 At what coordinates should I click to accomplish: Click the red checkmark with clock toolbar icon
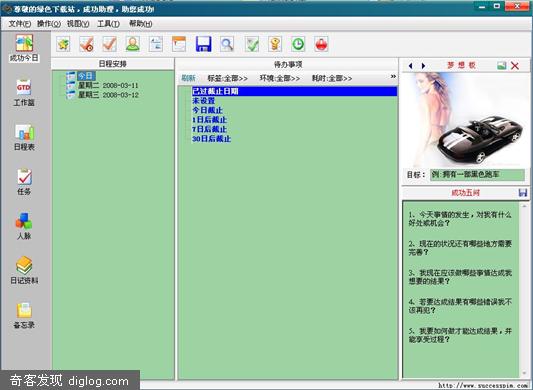[86, 44]
